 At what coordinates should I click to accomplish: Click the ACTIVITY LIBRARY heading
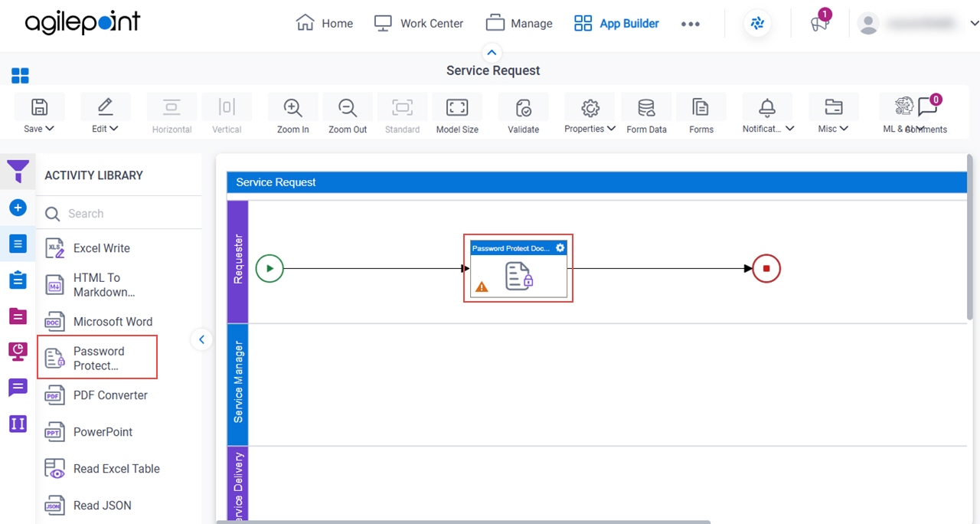(x=93, y=175)
